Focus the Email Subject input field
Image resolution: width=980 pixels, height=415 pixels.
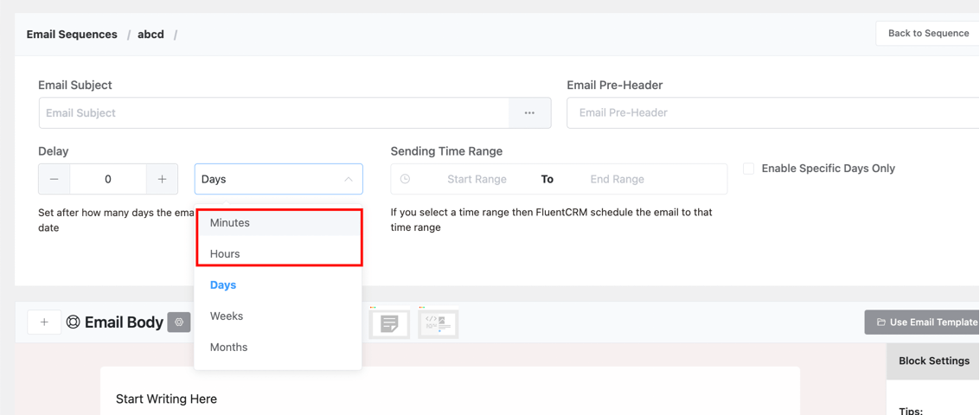[x=273, y=113]
